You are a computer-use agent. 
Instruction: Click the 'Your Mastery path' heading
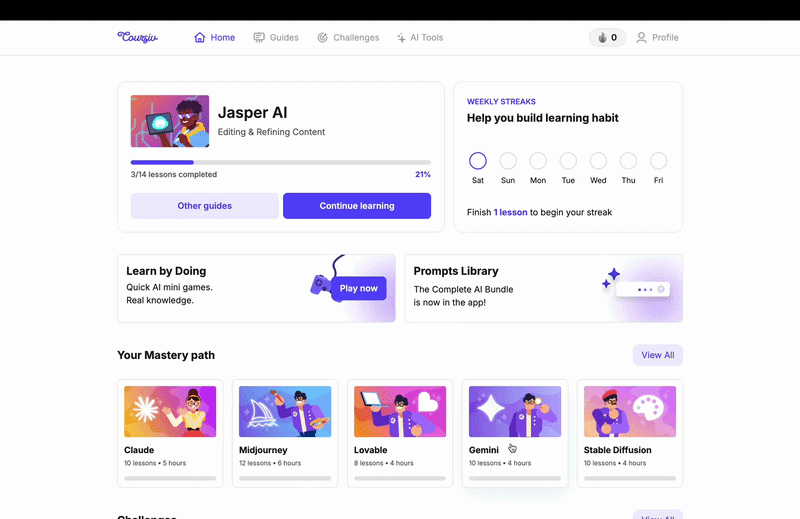(x=166, y=355)
